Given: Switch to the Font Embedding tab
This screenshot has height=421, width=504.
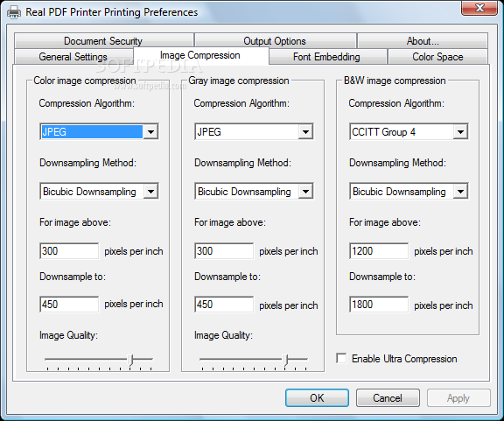Looking at the screenshot, I should click(327, 57).
